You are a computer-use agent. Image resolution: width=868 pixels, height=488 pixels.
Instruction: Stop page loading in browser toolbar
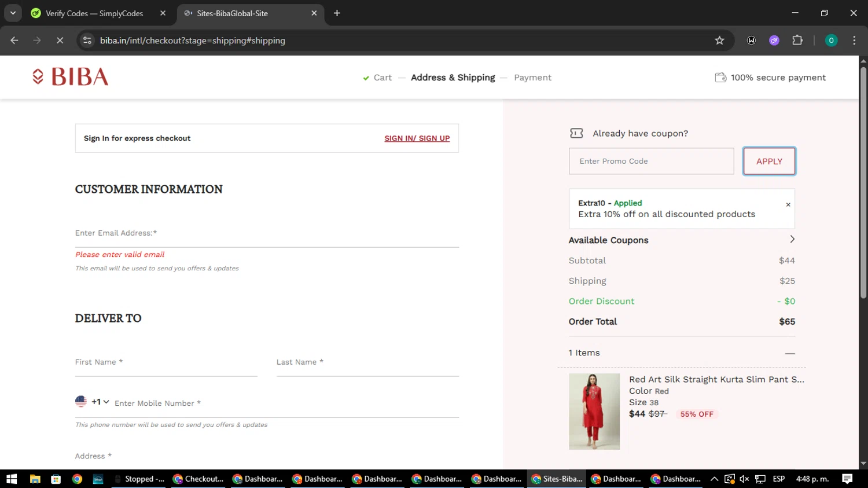(60, 40)
